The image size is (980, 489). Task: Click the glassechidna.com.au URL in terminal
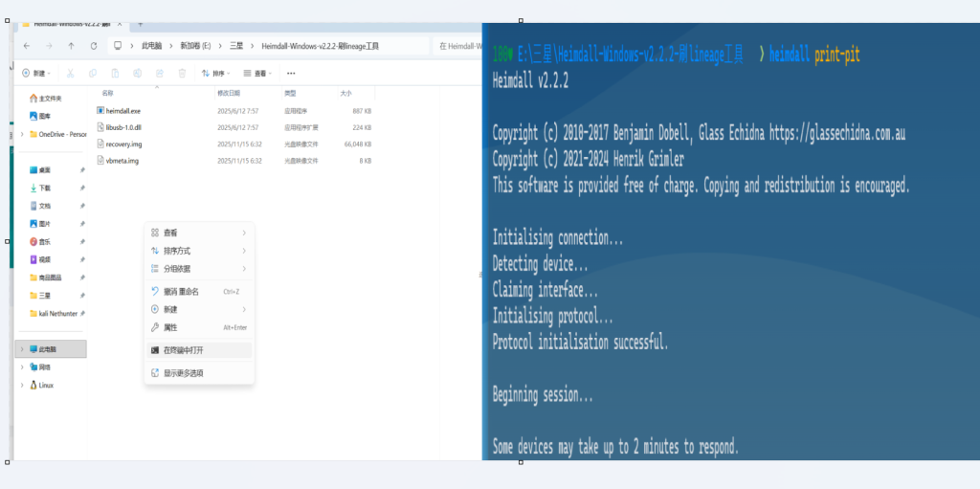pyautogui.click(x=837, y=134)
